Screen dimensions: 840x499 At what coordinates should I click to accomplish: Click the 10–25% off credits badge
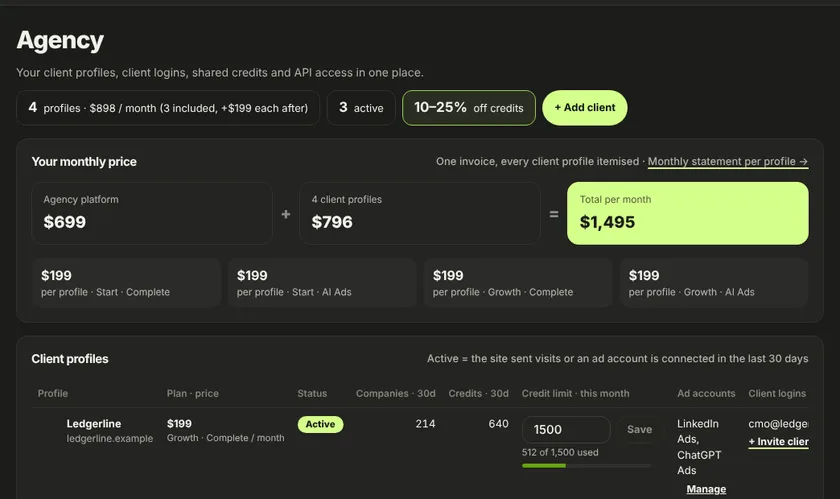pos(469,108)
